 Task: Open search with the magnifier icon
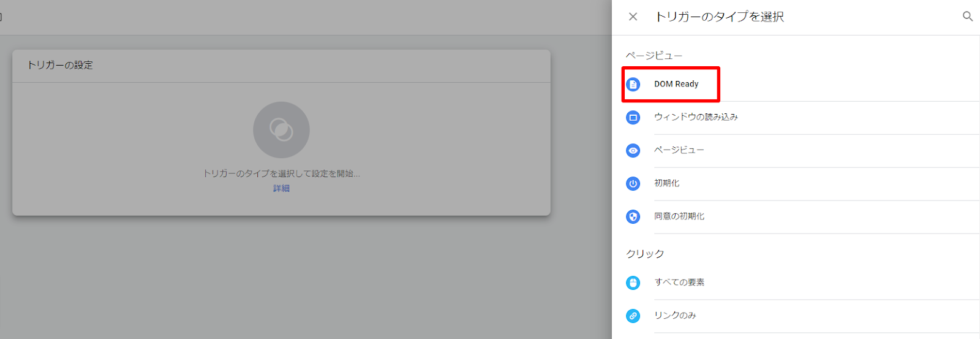tap(968, 17)
